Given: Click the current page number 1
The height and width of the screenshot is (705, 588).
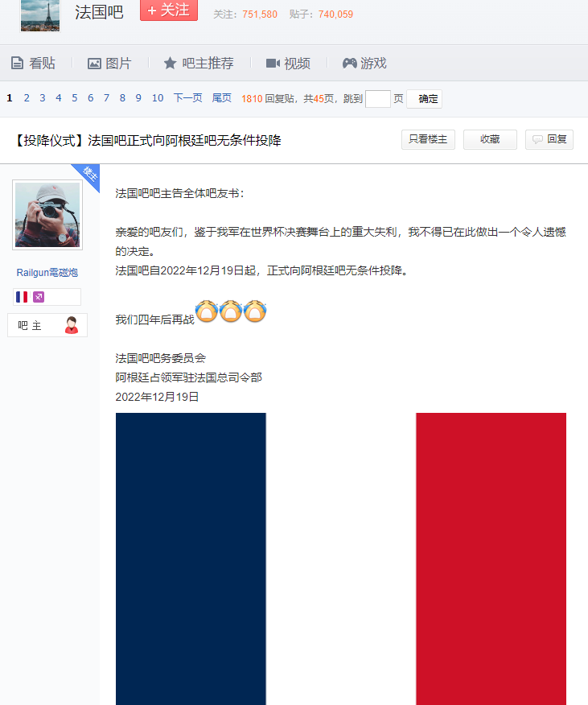Looking at the screenshot, I should 10,98.
